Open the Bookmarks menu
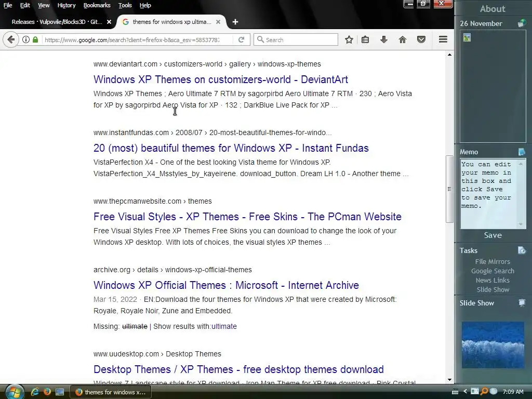 97,5
